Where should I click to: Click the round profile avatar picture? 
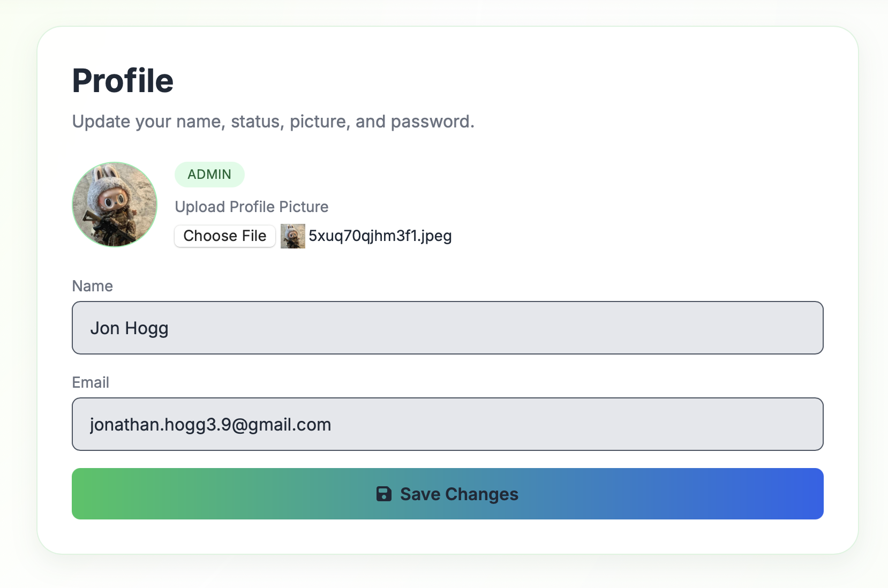(115, 205)
